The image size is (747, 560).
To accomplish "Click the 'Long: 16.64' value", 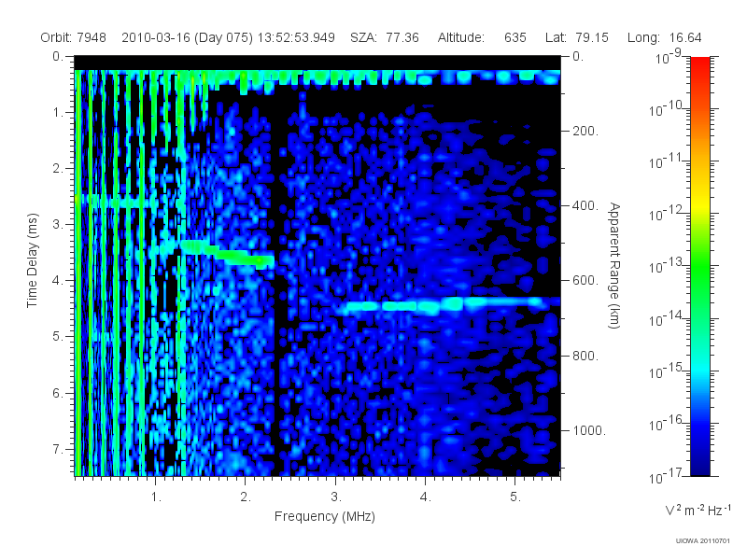I will click(x=665, y=37).
